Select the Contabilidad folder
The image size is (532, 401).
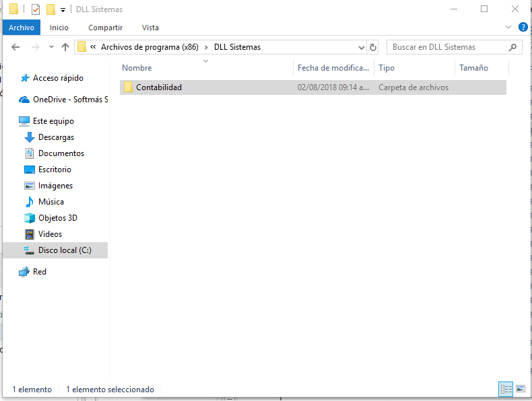click(158, 87)
